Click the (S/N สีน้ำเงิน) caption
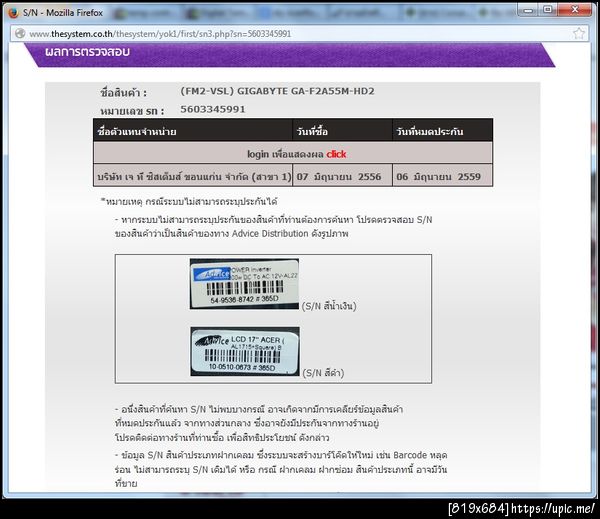This screenshot has height=519, width=600. 329,306
